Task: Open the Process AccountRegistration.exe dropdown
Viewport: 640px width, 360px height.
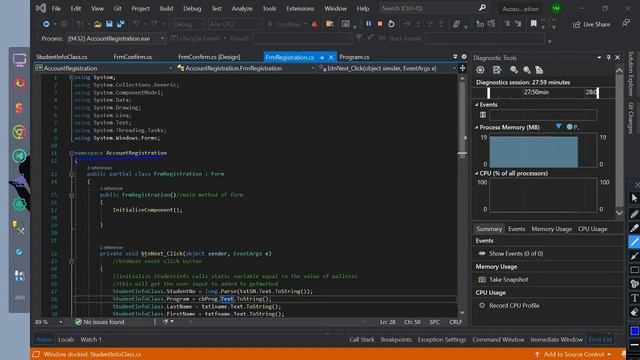Action: click(x=162, y=38)
